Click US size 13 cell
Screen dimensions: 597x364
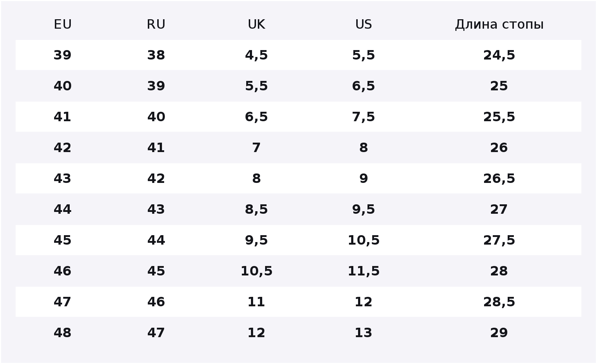[364, 333]
